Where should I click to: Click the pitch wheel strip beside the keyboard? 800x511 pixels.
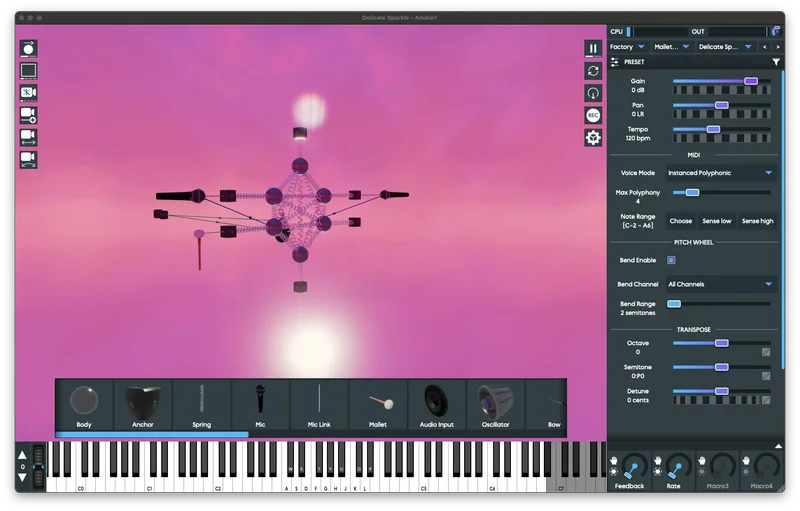click(x=38, y=466)
